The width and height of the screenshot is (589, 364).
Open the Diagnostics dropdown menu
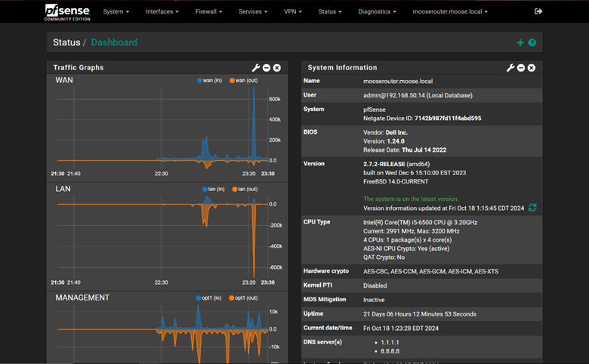point(377,11)
